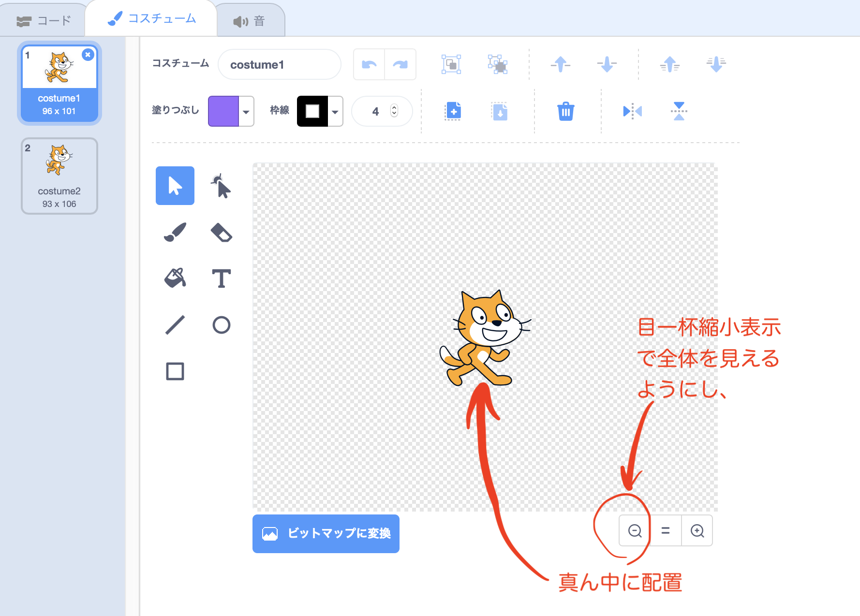This screenshot has height=616, width=860.
Task: Open the fill color dropdown arrow
Action: (246, 111)
